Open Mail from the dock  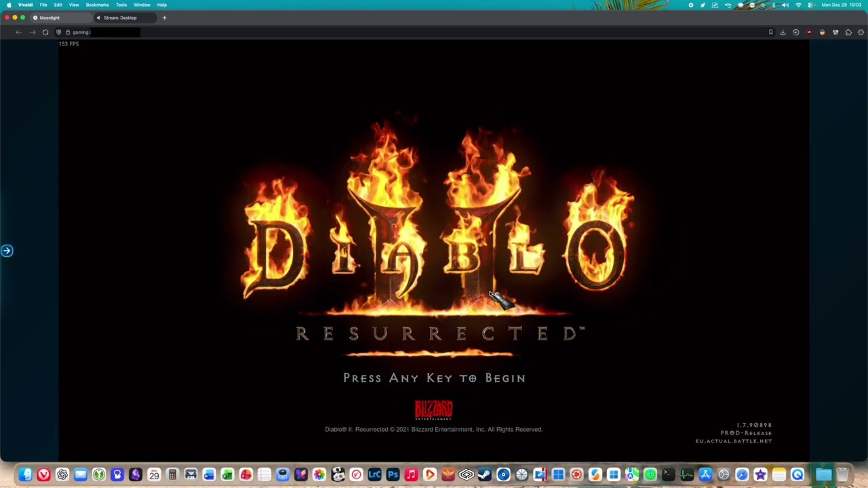click(81, 475)
